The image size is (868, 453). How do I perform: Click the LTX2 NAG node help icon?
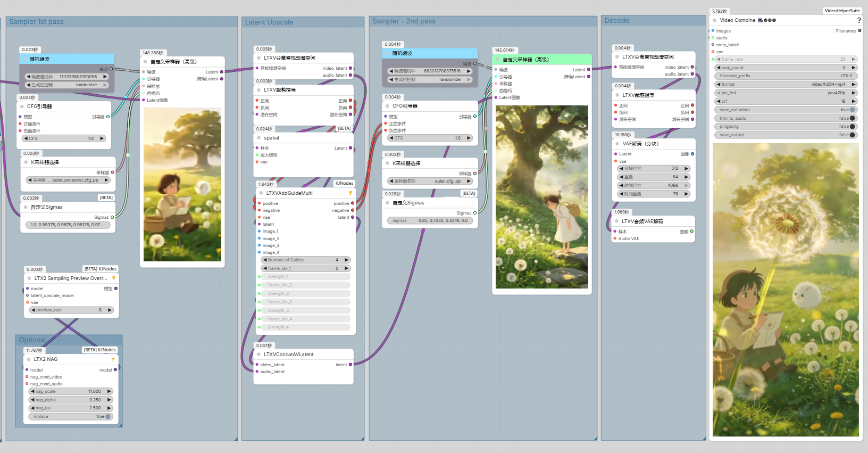pos(113,359)
